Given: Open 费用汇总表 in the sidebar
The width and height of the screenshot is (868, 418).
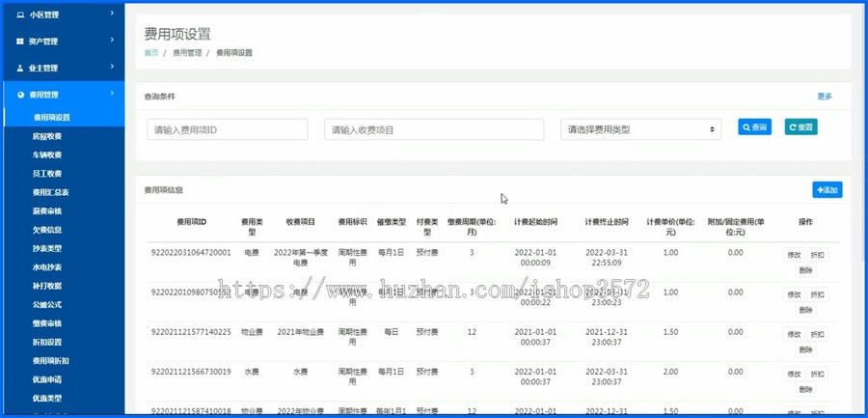Looking at the screenshot, I should pyautogui.click(x=50, y=192).
